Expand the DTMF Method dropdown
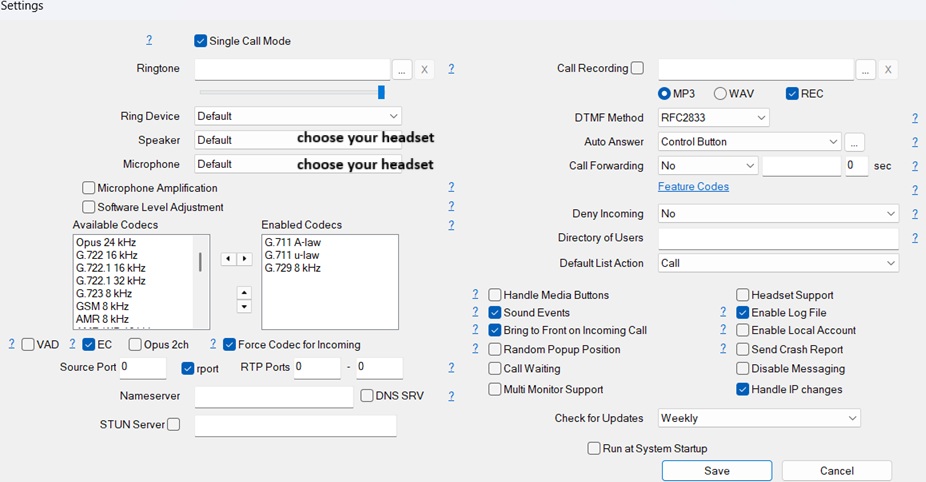 click(714, 118)
